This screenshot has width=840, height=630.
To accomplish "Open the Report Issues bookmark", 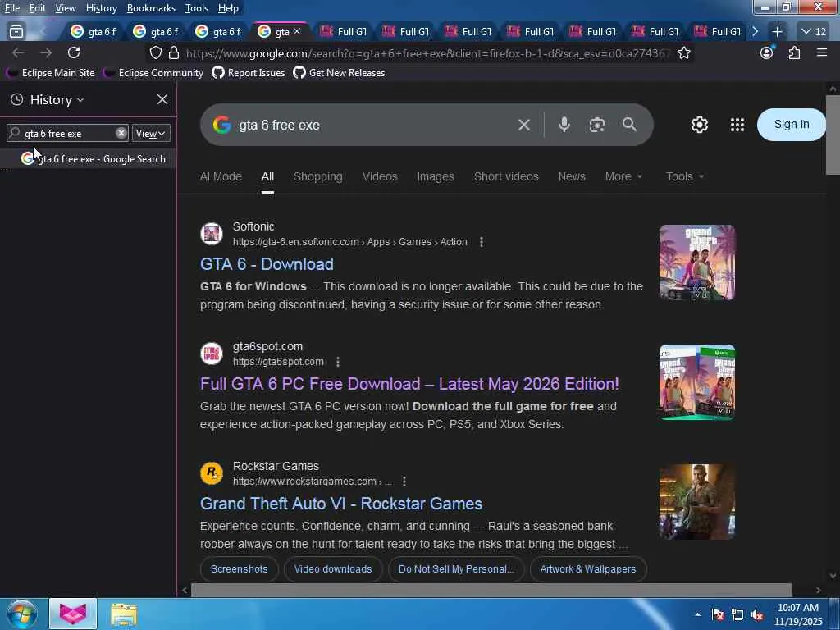I will point(248,72).
